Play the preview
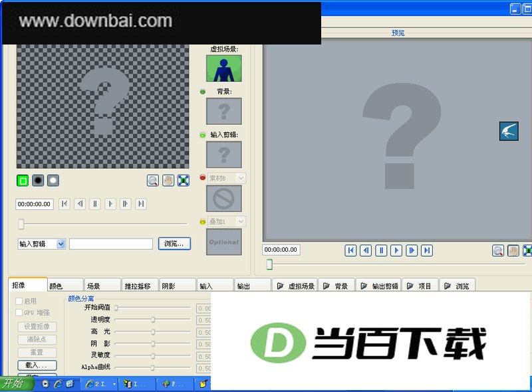 point(396,250)
